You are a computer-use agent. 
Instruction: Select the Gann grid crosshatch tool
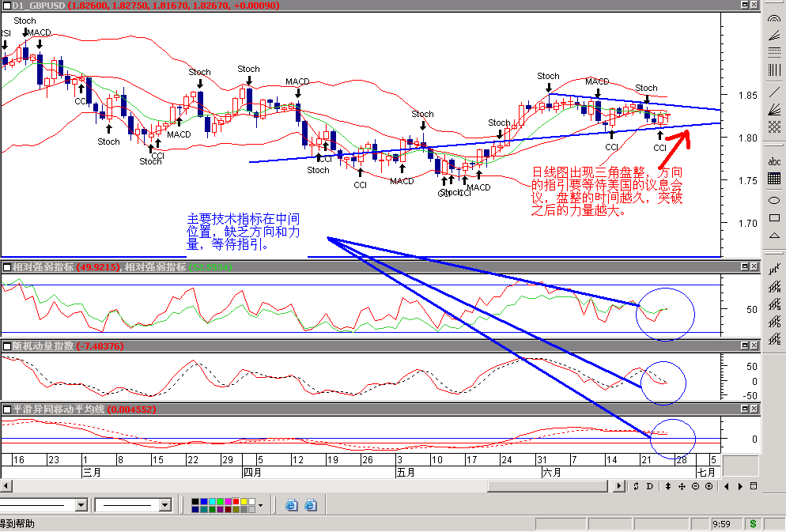pyautogui.click(x=774, y=126)
